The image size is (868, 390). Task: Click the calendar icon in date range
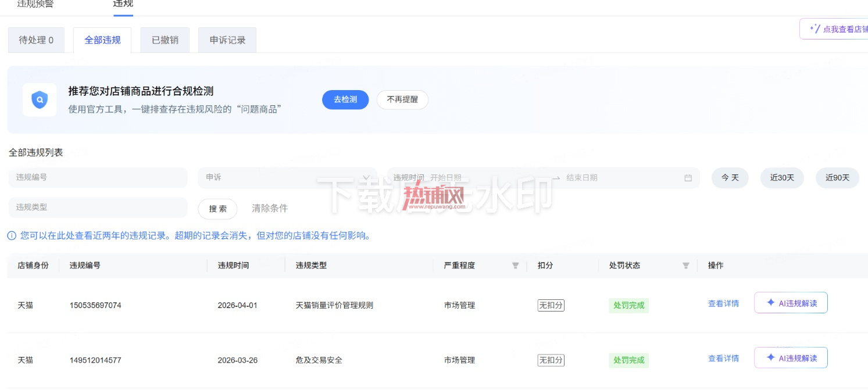tap(688, 178)
